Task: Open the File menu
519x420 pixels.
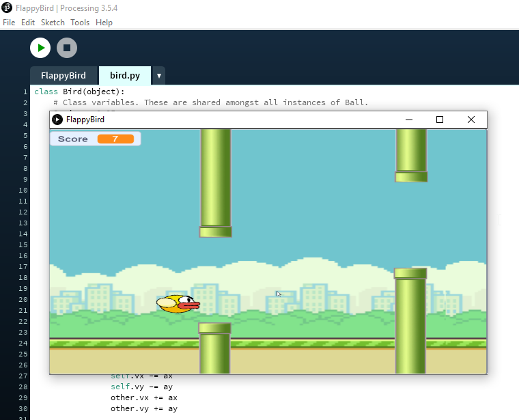Action: coord(9,23)
